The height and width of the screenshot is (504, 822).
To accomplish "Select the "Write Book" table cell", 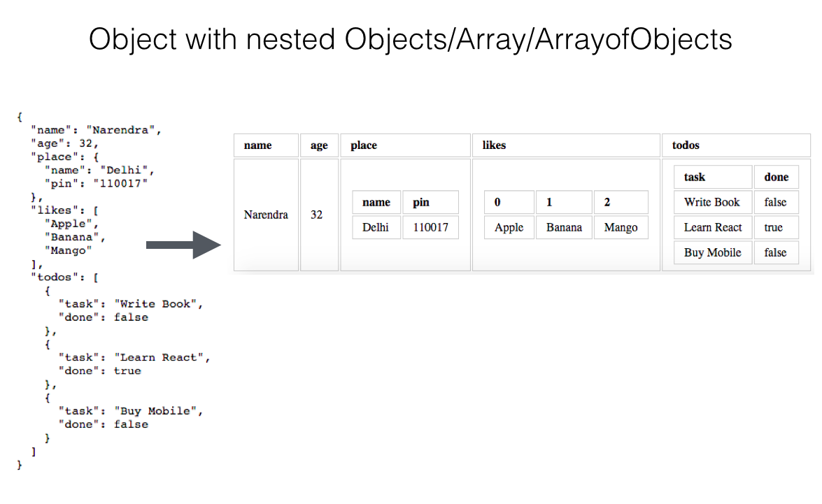I will (x=711, y=202).
